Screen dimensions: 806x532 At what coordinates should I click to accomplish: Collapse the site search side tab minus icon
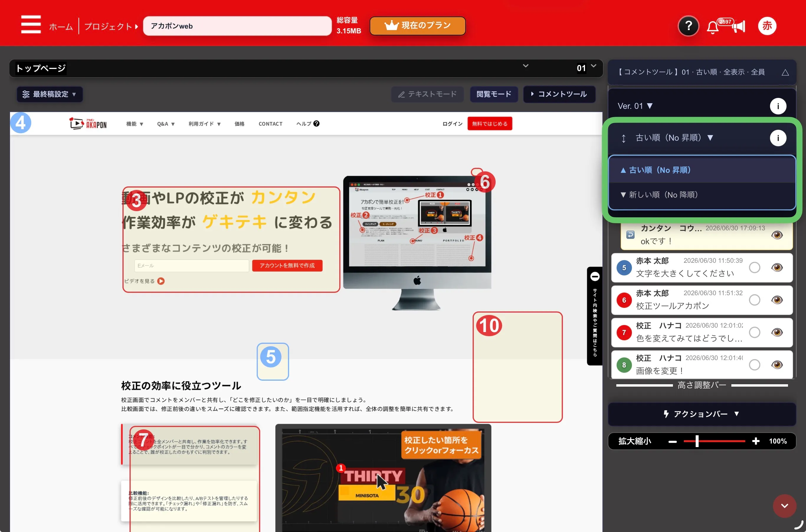594,276
